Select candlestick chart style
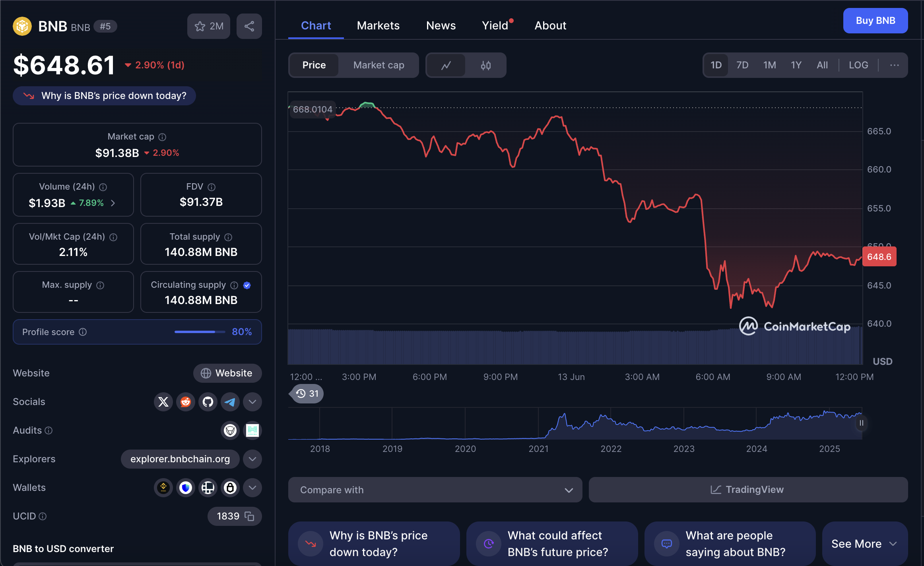This screenshot has width=924, height=566. 486,65
